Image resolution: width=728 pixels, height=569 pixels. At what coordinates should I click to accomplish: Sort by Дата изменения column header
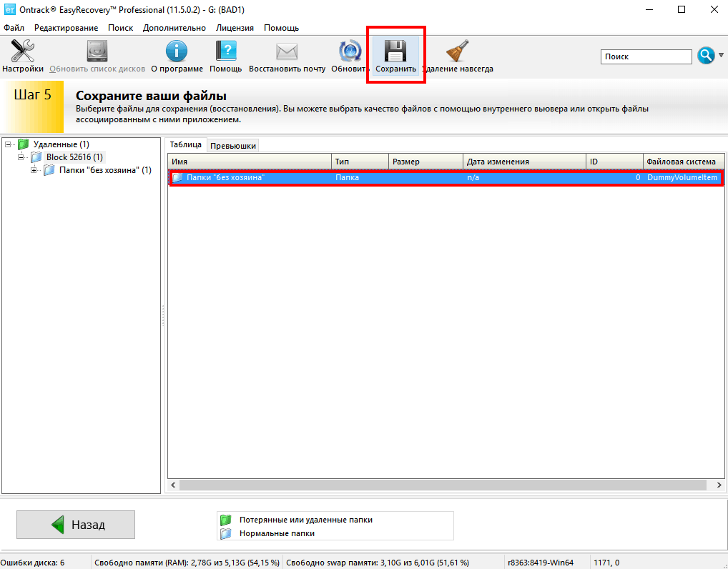523,162
